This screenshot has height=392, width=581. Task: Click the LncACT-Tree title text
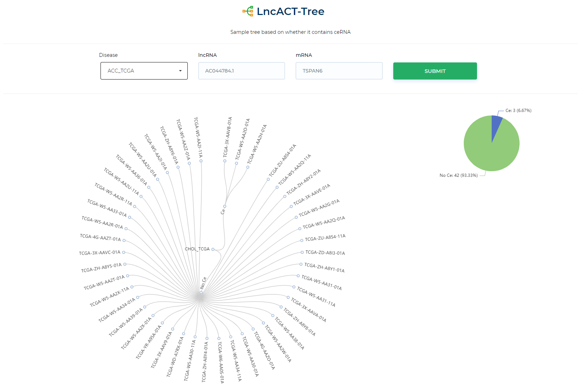pyautogui.click(x=290, y=11)
